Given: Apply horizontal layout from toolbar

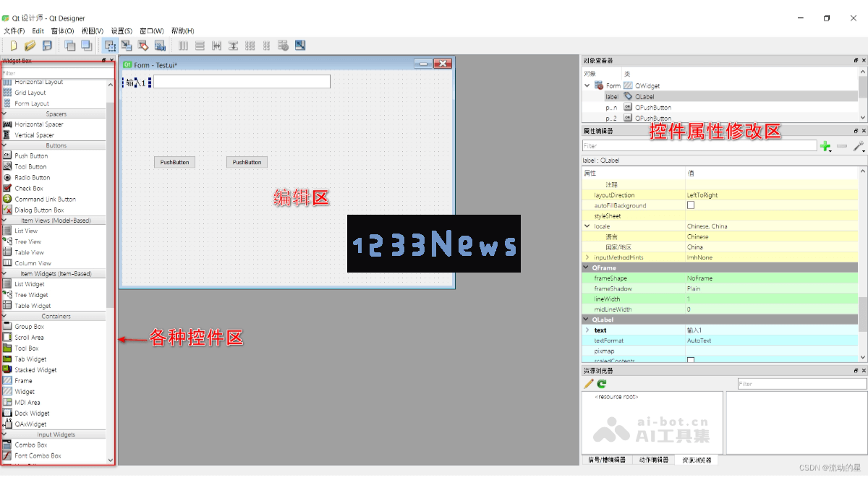Looking at the screenshot, I should (x=183, y=46).
